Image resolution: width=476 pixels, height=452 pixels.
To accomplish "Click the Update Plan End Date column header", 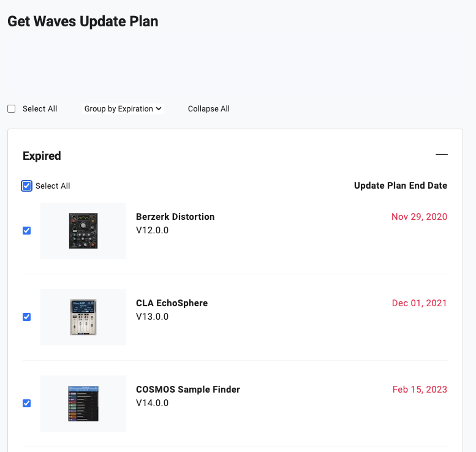I will pos(401,186).
